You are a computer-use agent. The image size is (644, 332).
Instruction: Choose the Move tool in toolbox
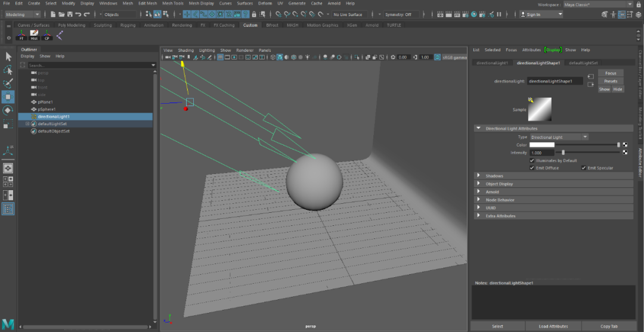coord(8,97)
